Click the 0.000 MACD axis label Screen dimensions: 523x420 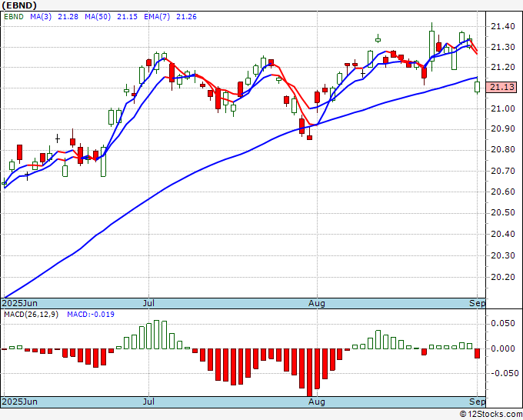505,348
